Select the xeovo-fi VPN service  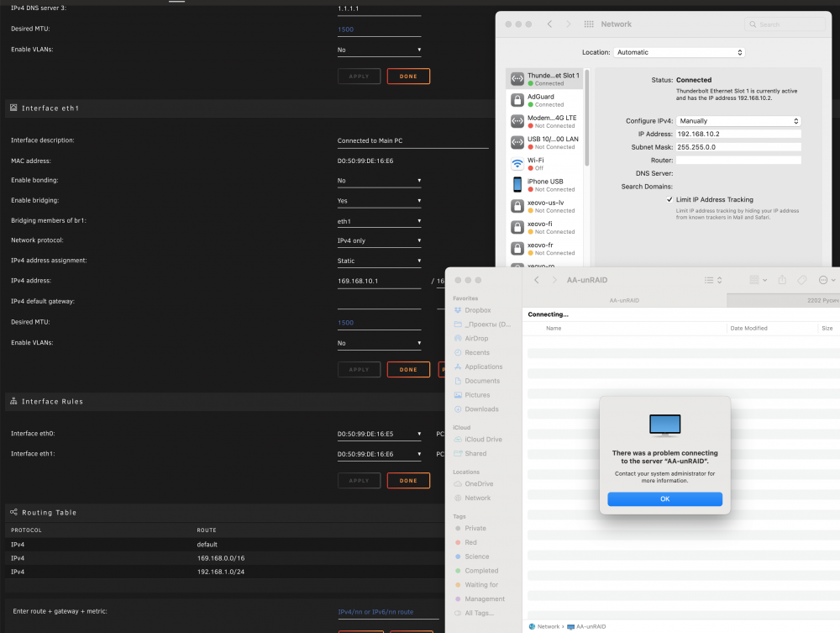[x=545, y=227]
